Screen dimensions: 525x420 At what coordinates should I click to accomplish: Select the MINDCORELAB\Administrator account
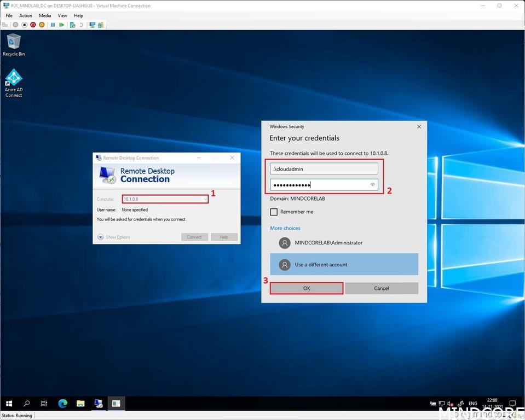click(328, 243)
